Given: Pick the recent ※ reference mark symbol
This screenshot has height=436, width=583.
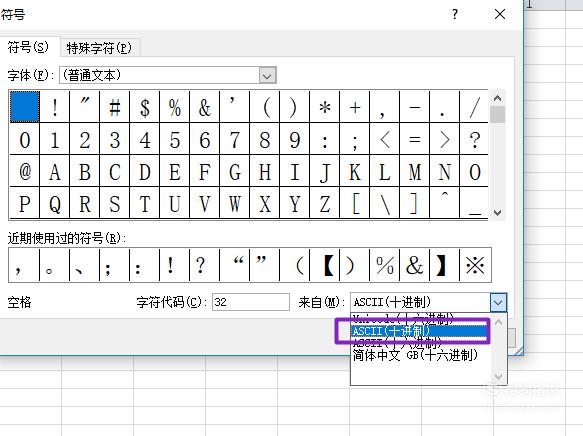Looking at the screenshot, I should 476,265.
